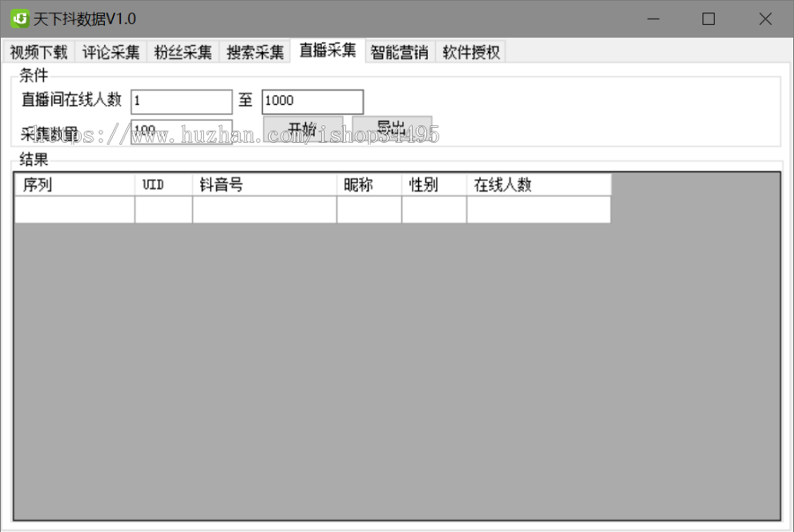Start collection with the 开始 button
The image size is (794, 532).
(303, 129)
